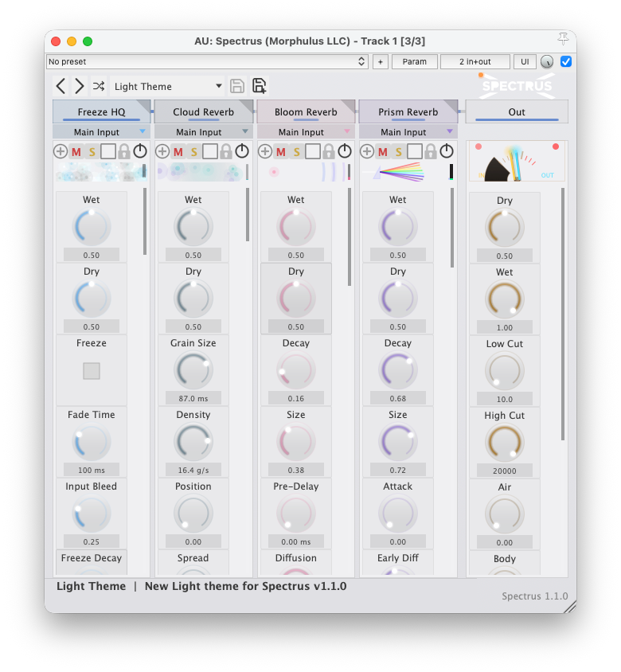Click the power icon of Bloom Reverb
Screen dimensions: 621x672
point(345,150)
